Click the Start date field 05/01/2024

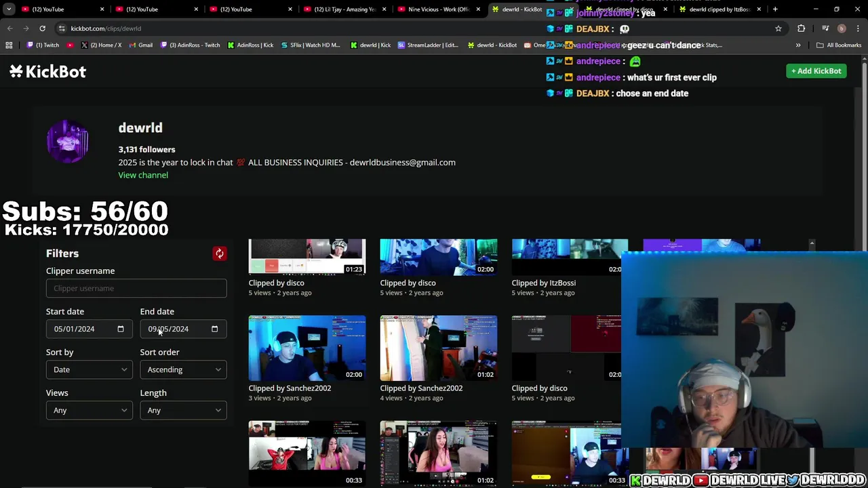pyautogui.click(x=89, y=329)
